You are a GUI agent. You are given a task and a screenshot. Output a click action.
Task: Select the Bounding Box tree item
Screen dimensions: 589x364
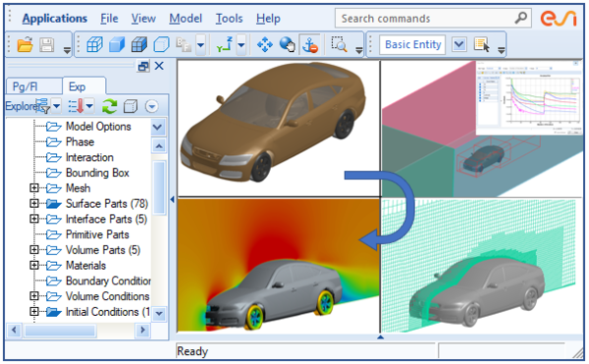coord(97,173)
